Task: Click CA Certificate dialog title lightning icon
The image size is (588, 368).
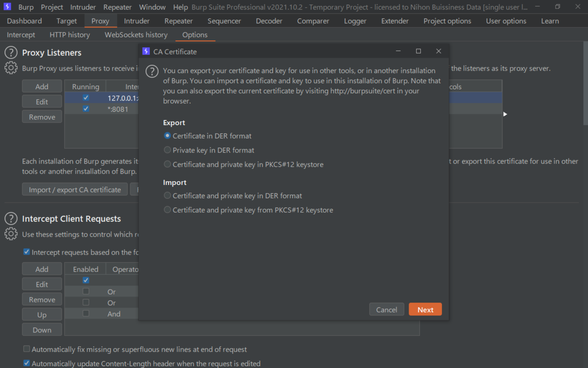Action: point(146,52)
